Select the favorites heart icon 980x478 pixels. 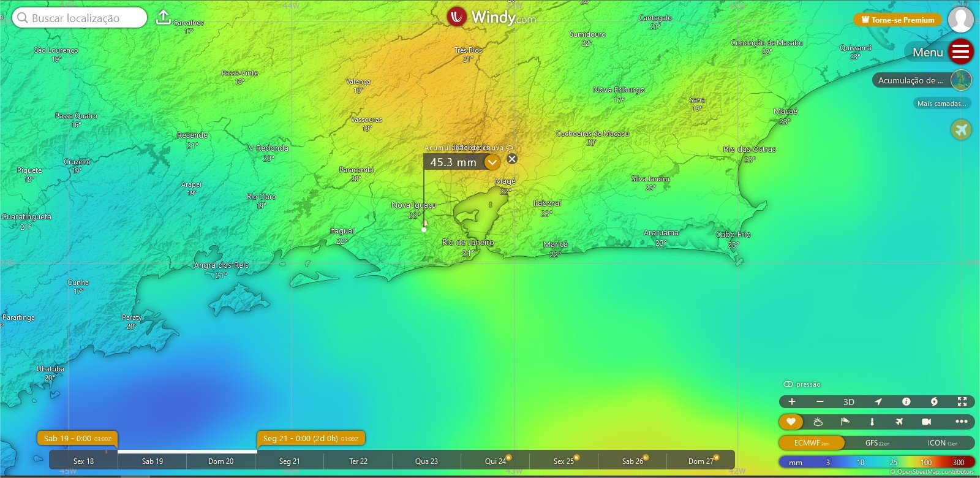(791, 422)
